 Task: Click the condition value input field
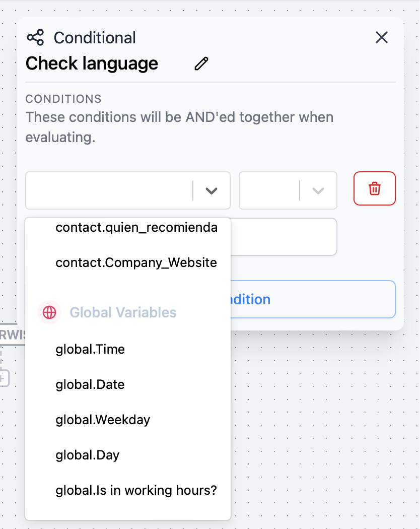click(285, 237)
